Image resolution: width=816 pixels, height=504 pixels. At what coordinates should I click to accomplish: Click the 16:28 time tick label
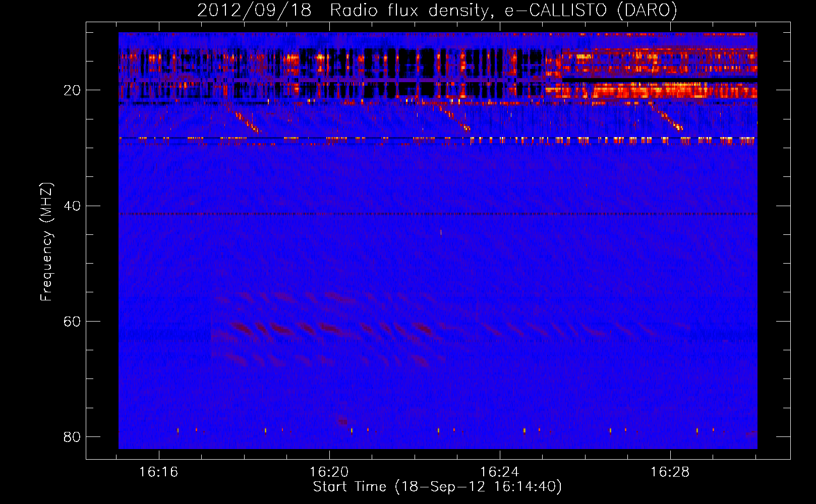coord(670,472)
